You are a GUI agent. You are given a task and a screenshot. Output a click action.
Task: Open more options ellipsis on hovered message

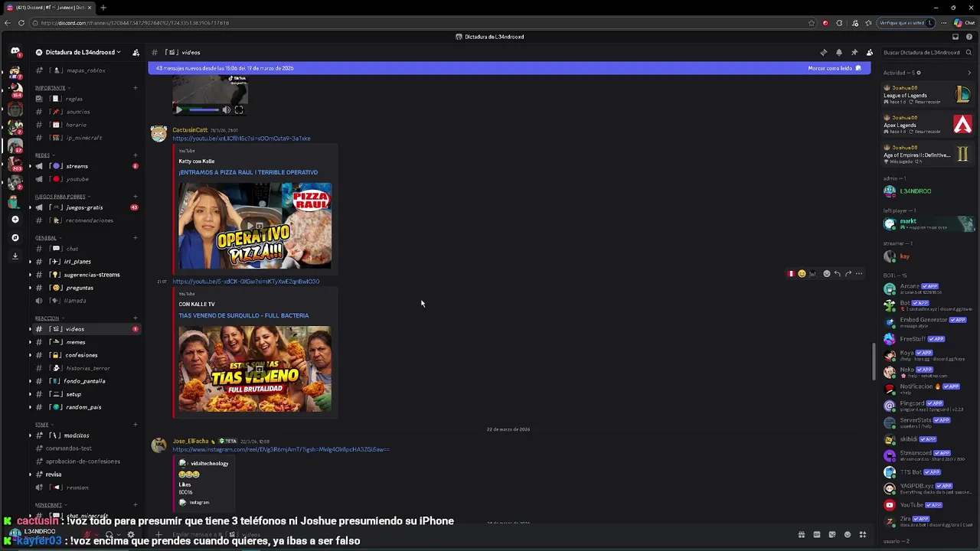tap(858, 273)
